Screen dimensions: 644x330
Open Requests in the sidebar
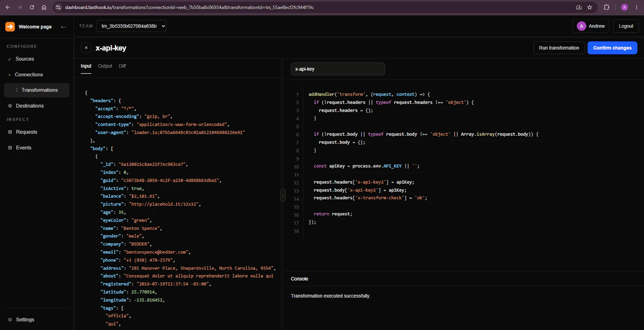point(37,132)
